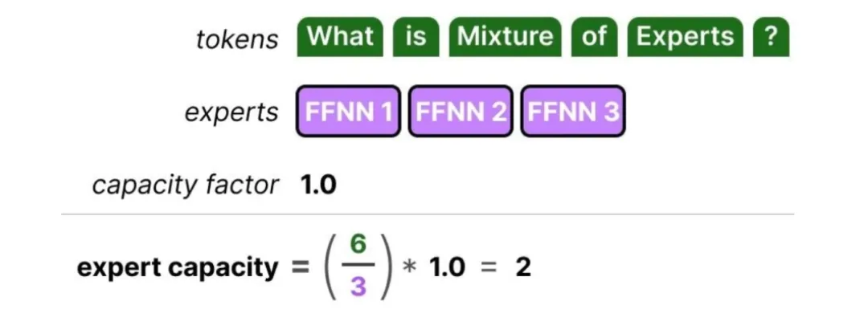Select the FFNN 2 expert box
The image size is (868, 334).
coord(461,111)
